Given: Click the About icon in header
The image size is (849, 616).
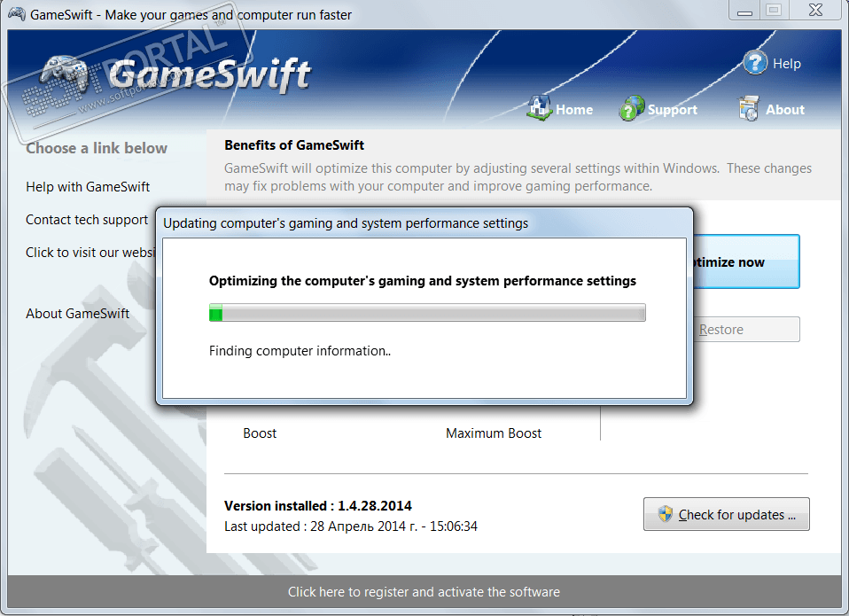Looking at the screenshot, I should click(748, 108).
